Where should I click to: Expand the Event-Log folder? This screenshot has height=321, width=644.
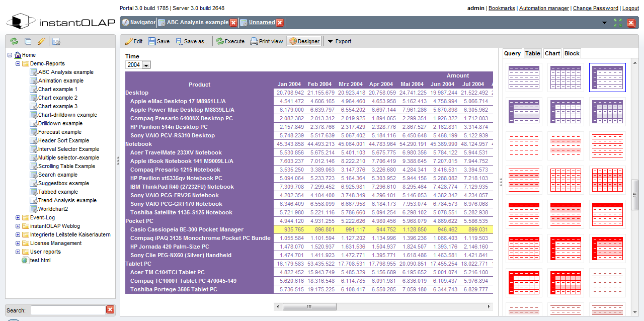click(x=18, y=217)
